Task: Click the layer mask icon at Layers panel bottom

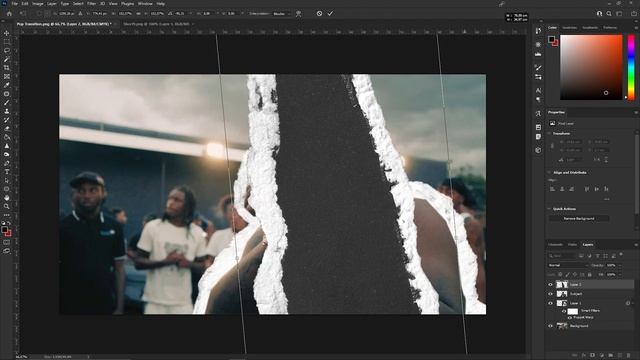Action: (592, 355)
